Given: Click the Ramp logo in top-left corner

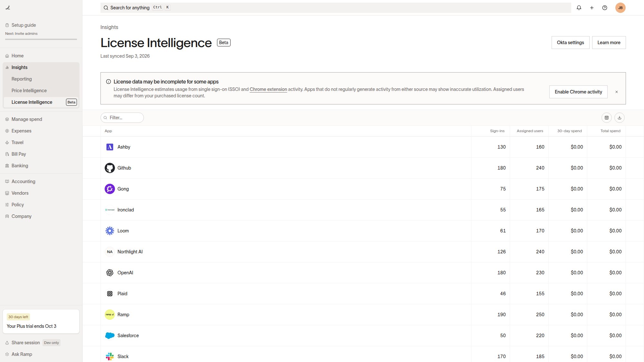Looking at the screenshot, I should (x=8, y=8).
